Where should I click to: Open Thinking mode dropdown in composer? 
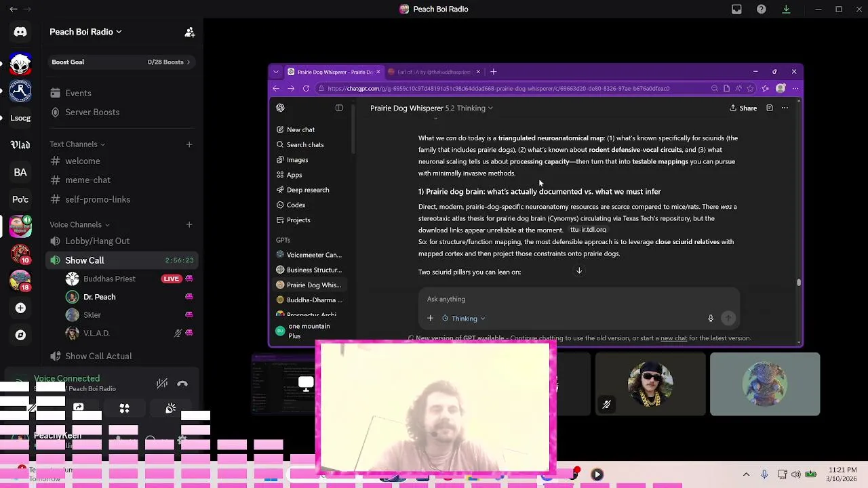(464, 318)
